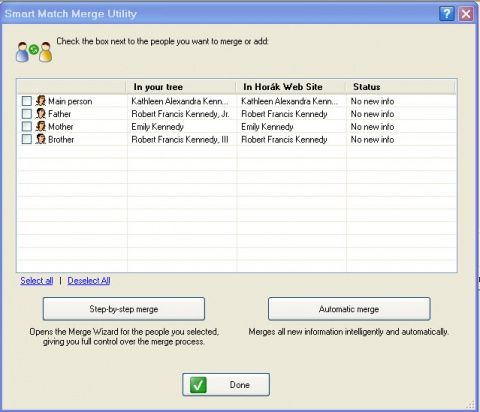The image size is (480, 412).
Task: Click the Brother row person icon
Action: (x=41, y=139)
